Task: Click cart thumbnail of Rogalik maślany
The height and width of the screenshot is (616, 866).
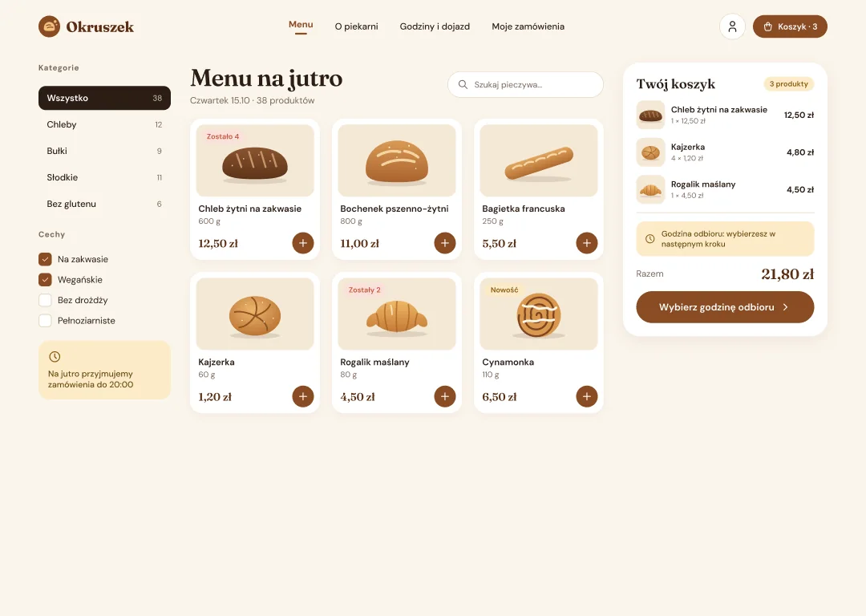Action: point(650,189)
